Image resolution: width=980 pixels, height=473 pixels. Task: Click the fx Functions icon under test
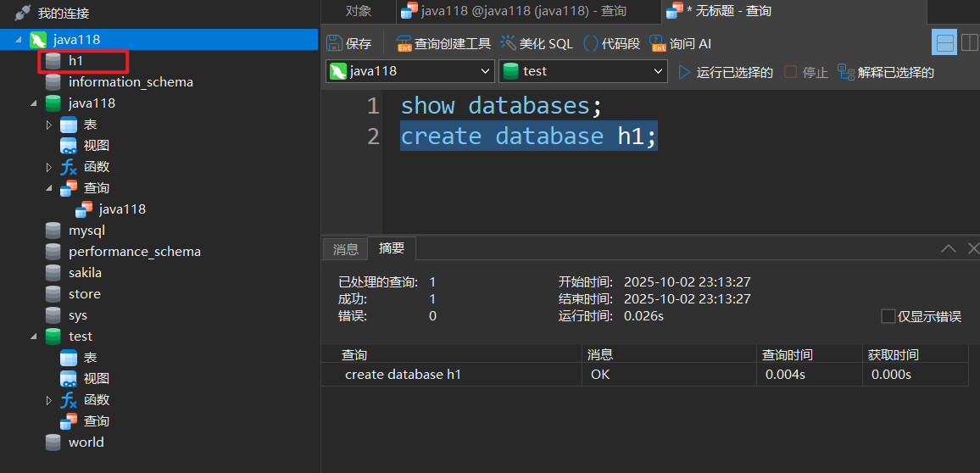[68, 400]
